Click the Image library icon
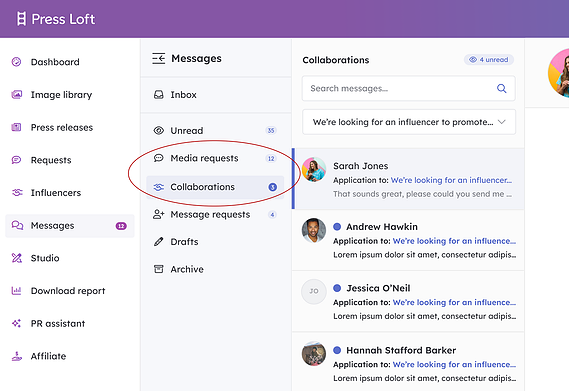Viewport: 569px width, 391px height. tap(17, 95)
